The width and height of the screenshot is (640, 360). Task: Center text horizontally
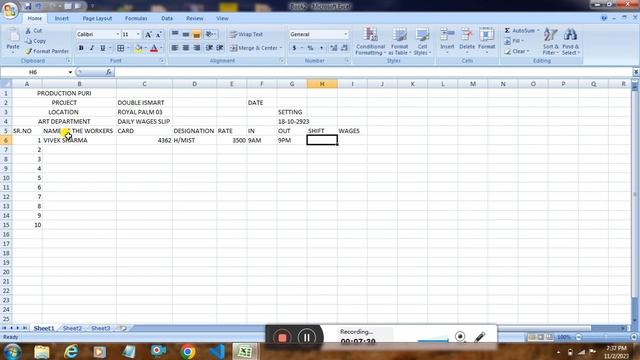[186, 48]
